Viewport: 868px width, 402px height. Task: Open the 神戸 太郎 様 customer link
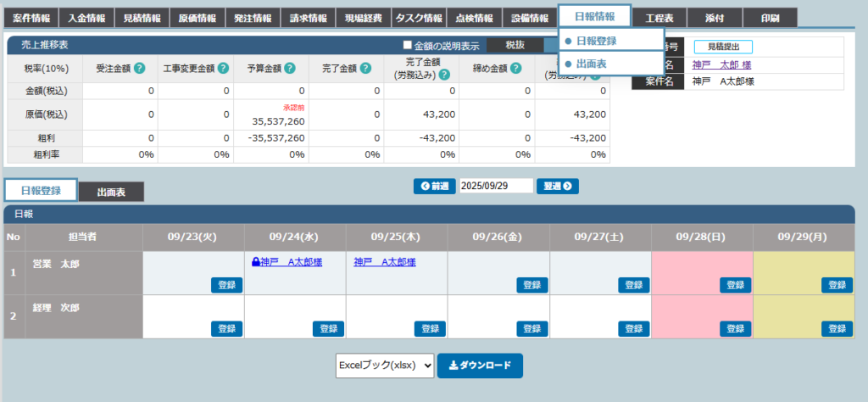[x=721, y=64]
